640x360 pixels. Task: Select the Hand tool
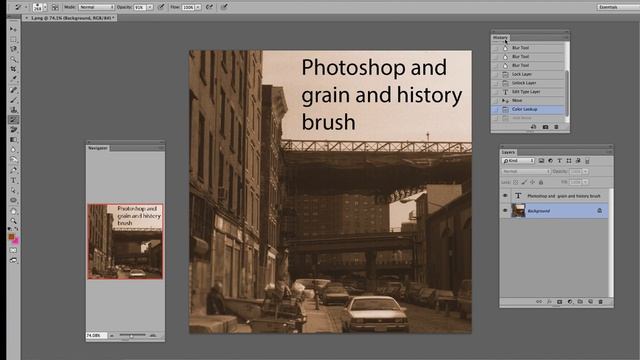(13, 211)
